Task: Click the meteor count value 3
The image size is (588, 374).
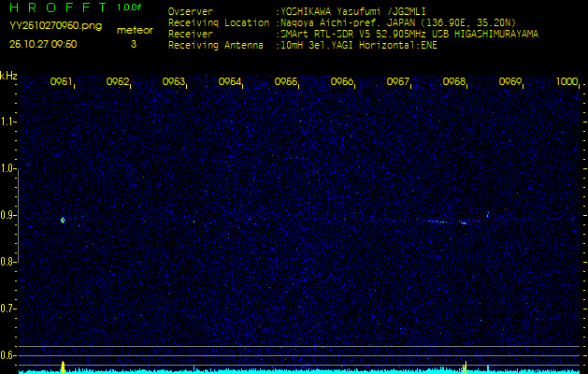Action: [x=134, y=44]
